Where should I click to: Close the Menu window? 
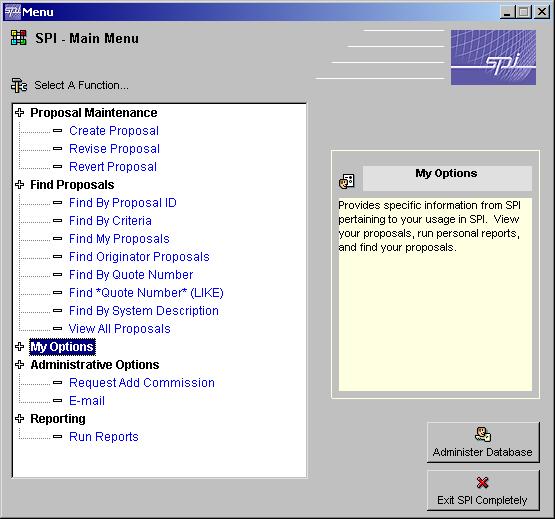[542, 12]
